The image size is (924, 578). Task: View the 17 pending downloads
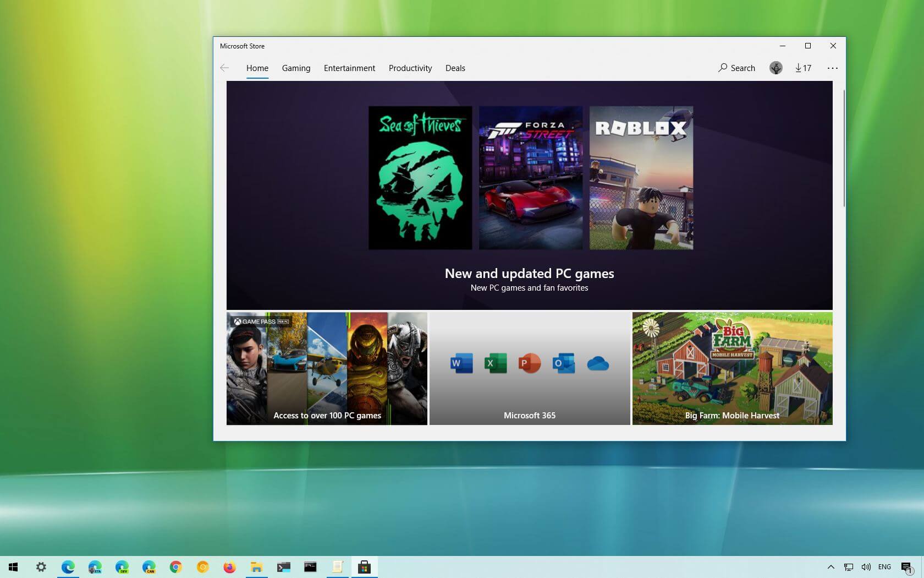803,68
